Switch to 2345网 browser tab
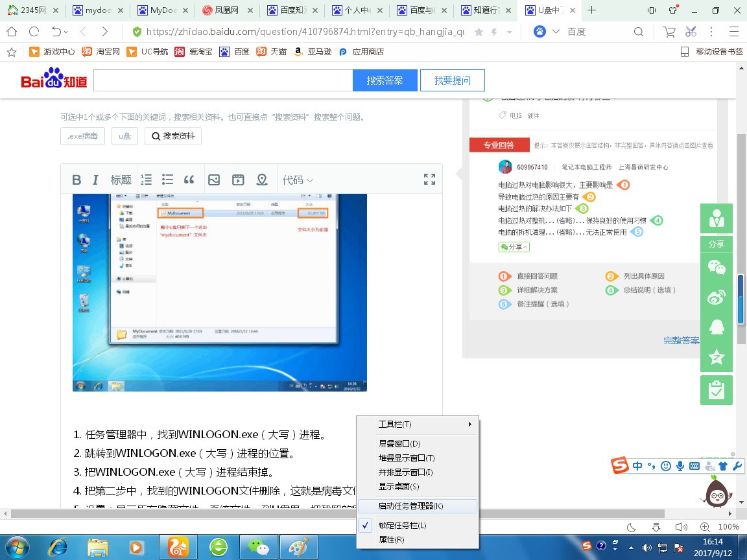The image size is (747, 560). [x=33, y=10]
